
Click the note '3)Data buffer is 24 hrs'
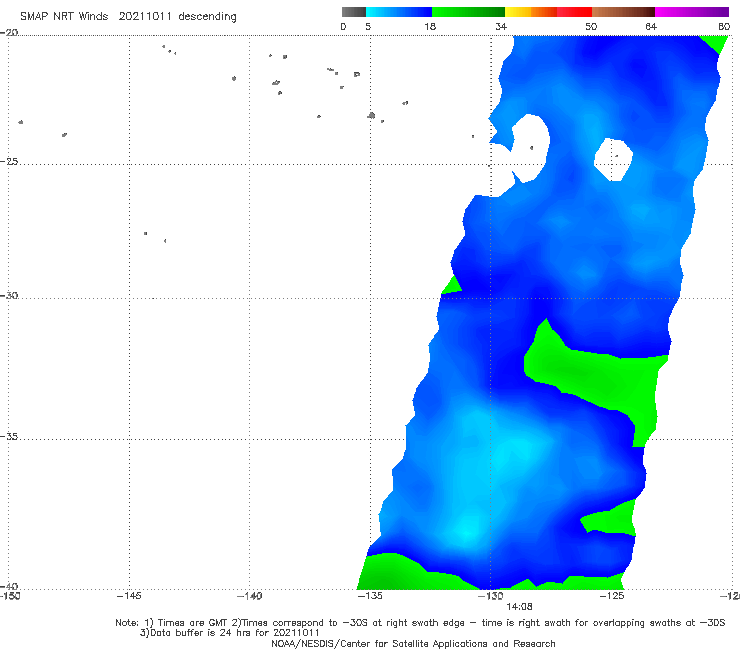click(x=230, y=633)
